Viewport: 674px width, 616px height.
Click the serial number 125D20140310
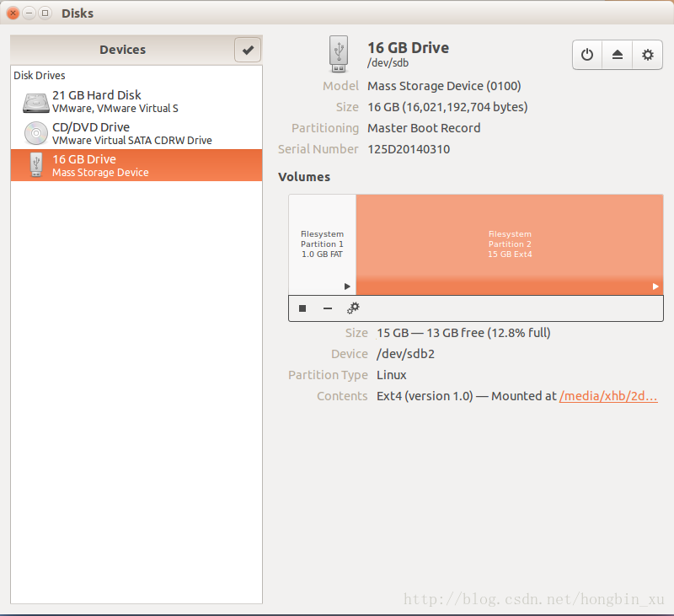click(409, 149)
